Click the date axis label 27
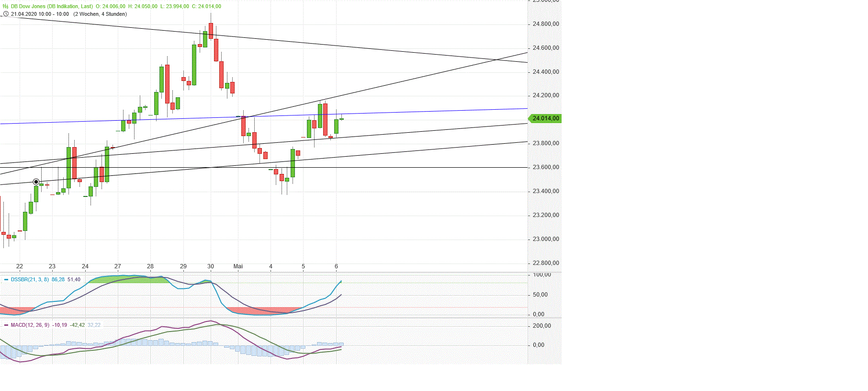The height and width of the screenshot is (391, 868). (x=118, y=266)
